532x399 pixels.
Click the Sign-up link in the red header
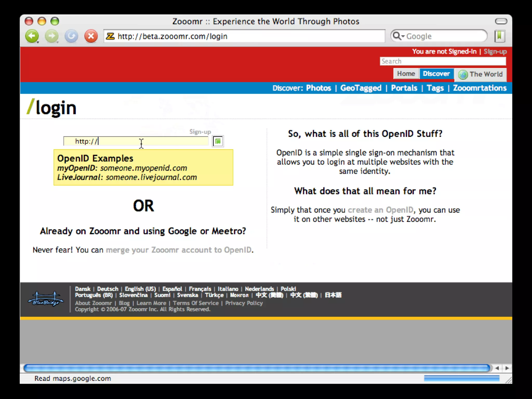(495, 51)
